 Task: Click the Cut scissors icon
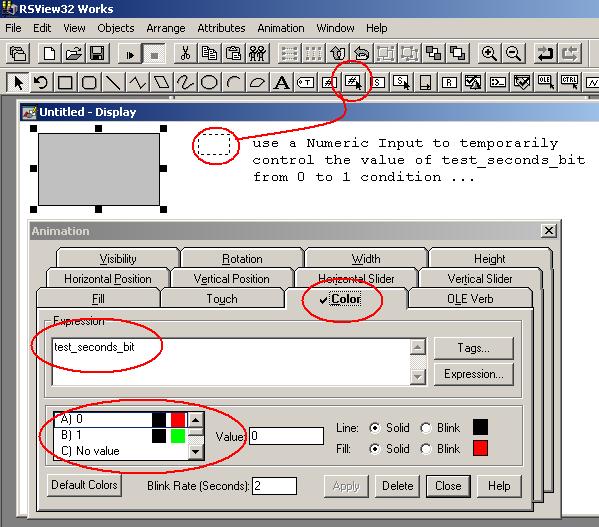tap(185, 53)
